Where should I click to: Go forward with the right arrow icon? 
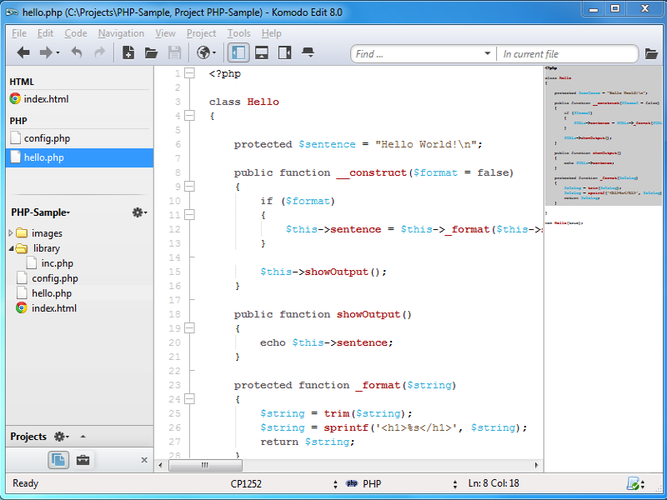(46, 53)
